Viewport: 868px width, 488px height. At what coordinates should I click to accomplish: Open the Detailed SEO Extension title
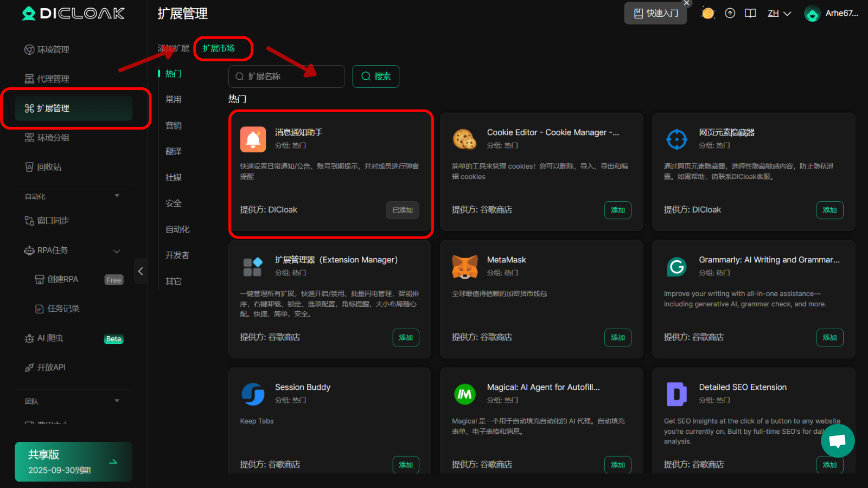click(743, 387)
